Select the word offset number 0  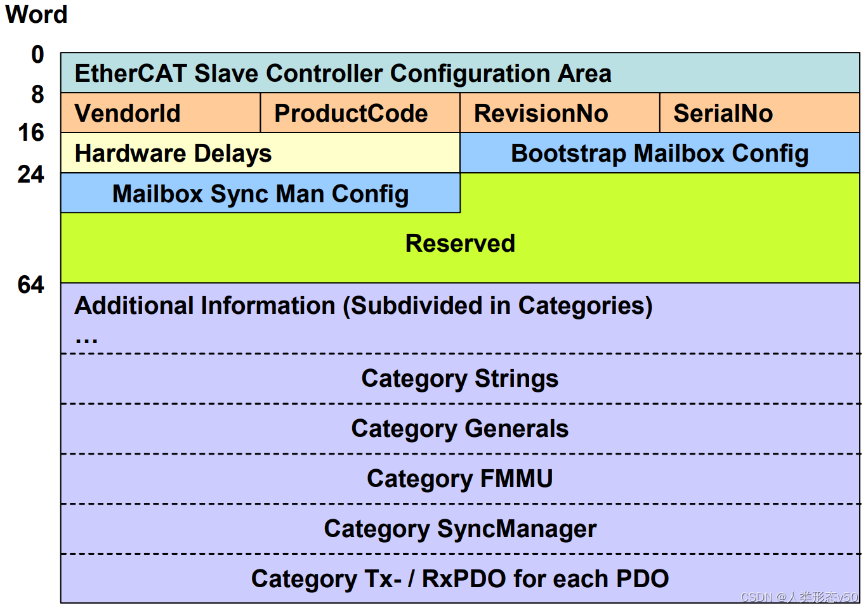pos(37,56)
